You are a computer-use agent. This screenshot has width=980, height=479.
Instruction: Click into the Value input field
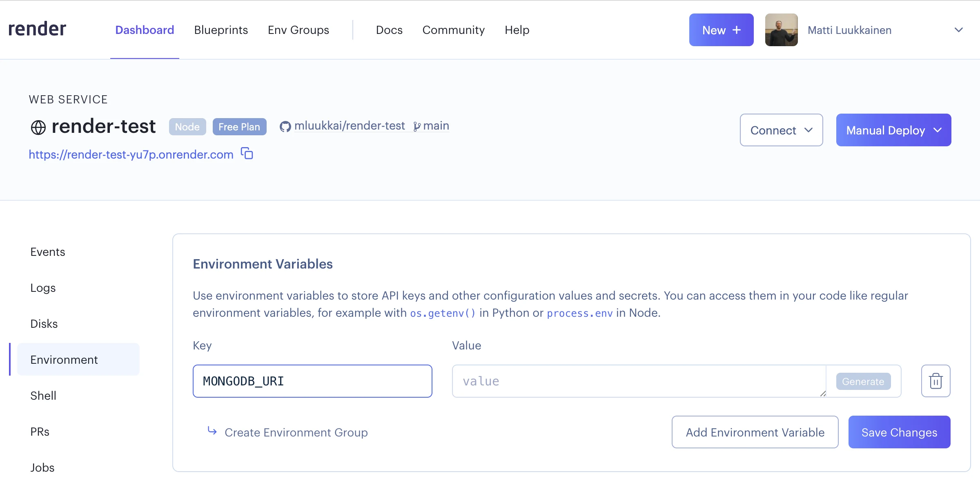(x=639, y=381)
